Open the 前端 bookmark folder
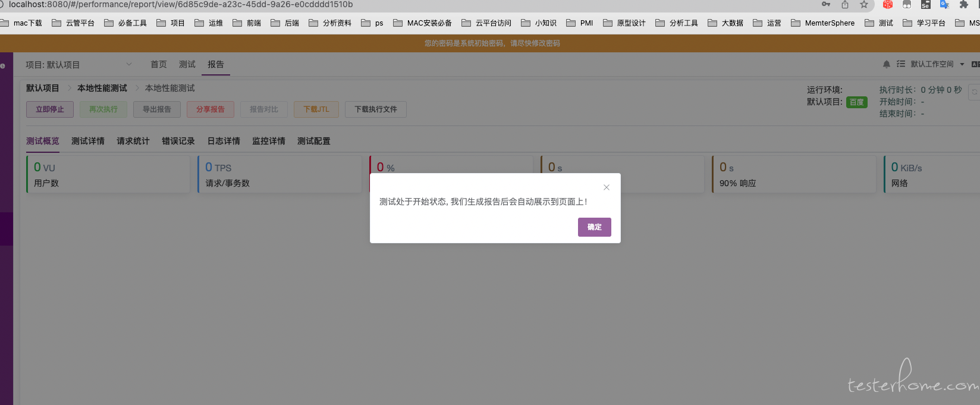Screen dimensions: 980x405 click(247, 23)
